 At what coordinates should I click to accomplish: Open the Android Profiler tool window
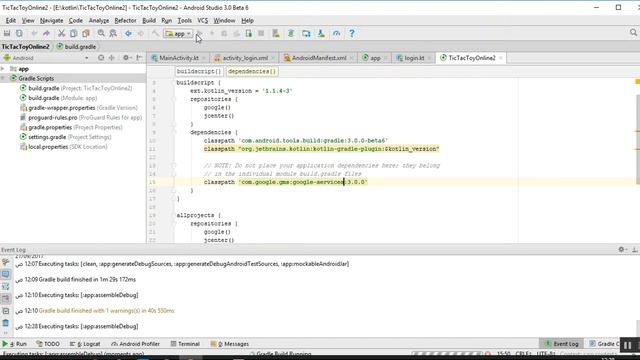pos(136,344)
